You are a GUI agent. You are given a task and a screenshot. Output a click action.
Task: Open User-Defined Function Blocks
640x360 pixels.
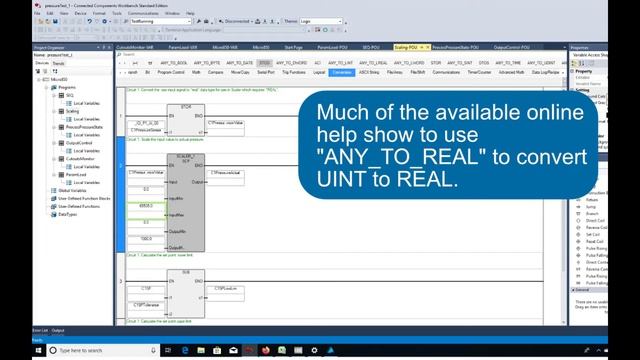[x=84, y=198]
